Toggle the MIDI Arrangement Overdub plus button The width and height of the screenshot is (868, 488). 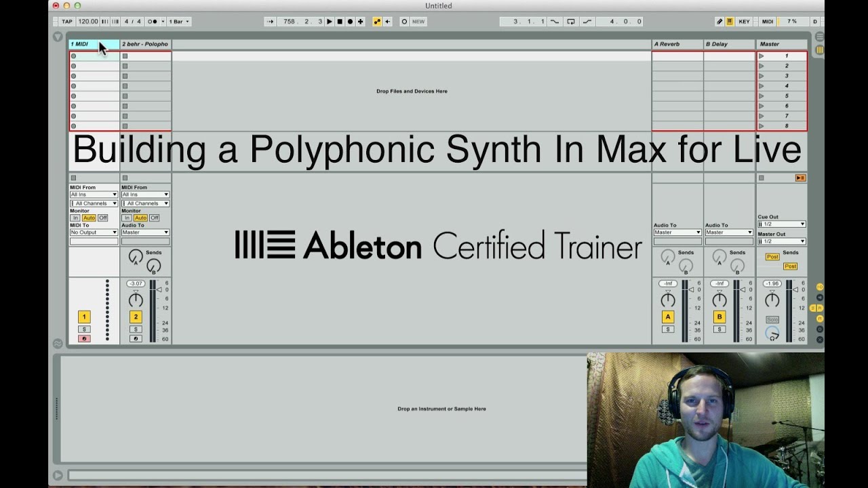360,22
